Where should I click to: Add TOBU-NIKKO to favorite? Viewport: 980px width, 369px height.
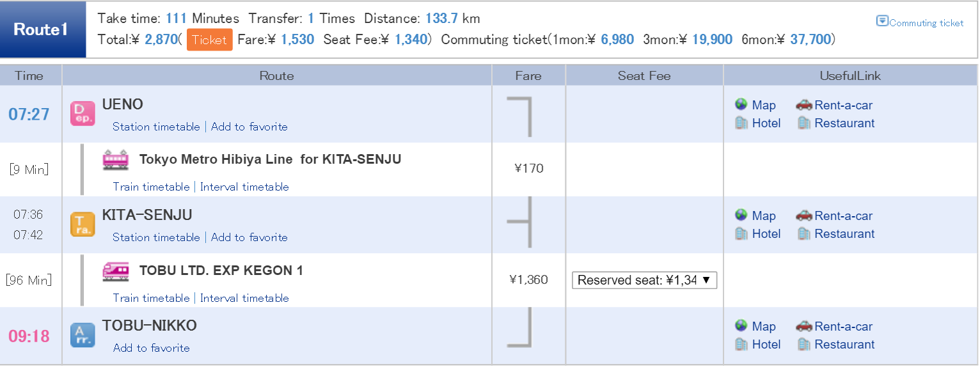click(x=152, y=348)
